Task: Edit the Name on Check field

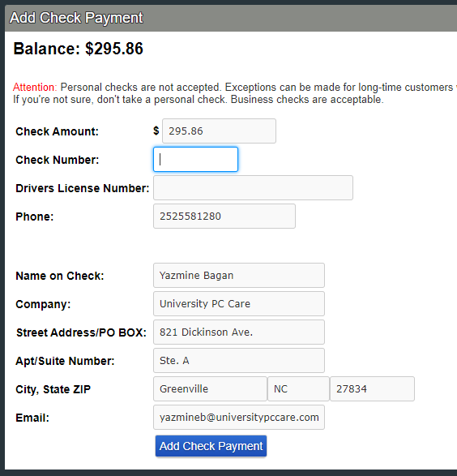Action: 239,276
